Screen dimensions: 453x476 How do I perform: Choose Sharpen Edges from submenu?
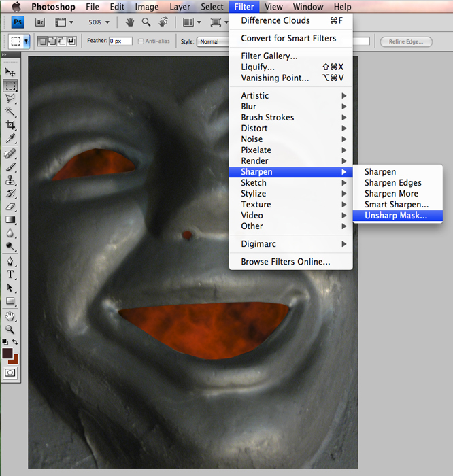click(398, 182)
